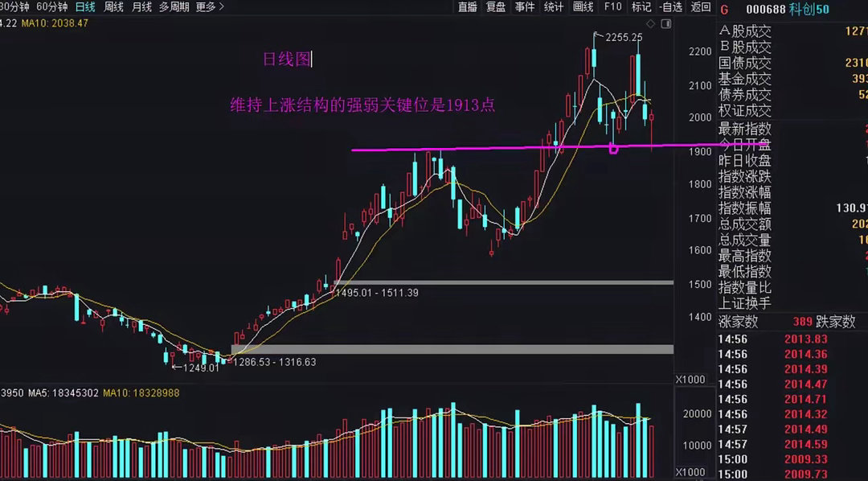Select the 日线 daily chart tab
The image size is (868, 481).
coord(84,7)
